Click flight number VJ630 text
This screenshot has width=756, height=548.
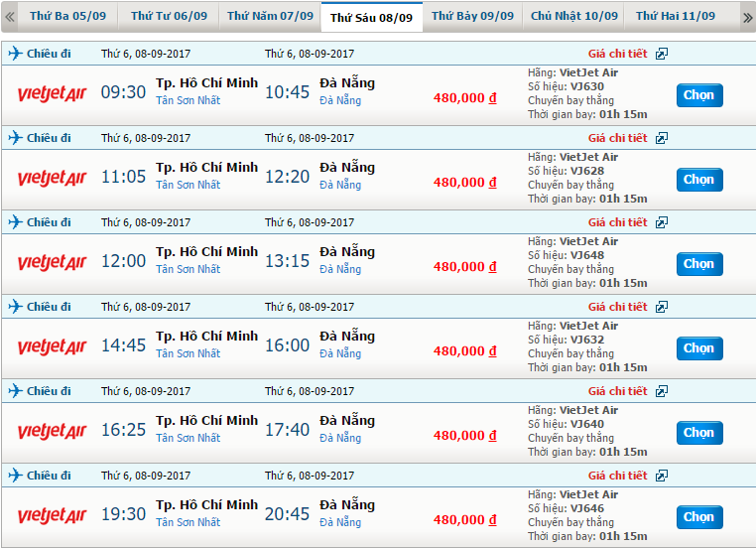(x=587, y=86)
